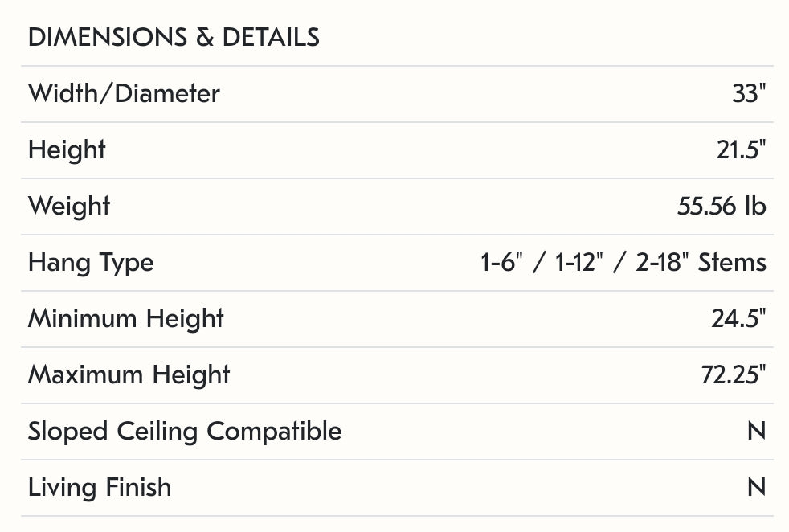Image resolution: width=789 pixels, height=532 pixels.
Task: Click the N value for Living Finish
Action: (x=756, y=488)
